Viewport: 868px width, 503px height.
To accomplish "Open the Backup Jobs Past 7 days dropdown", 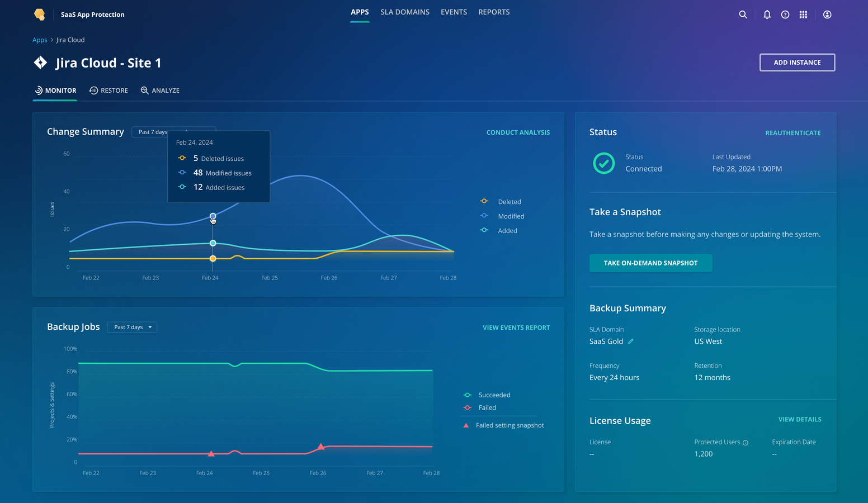I will click(132, 327).
